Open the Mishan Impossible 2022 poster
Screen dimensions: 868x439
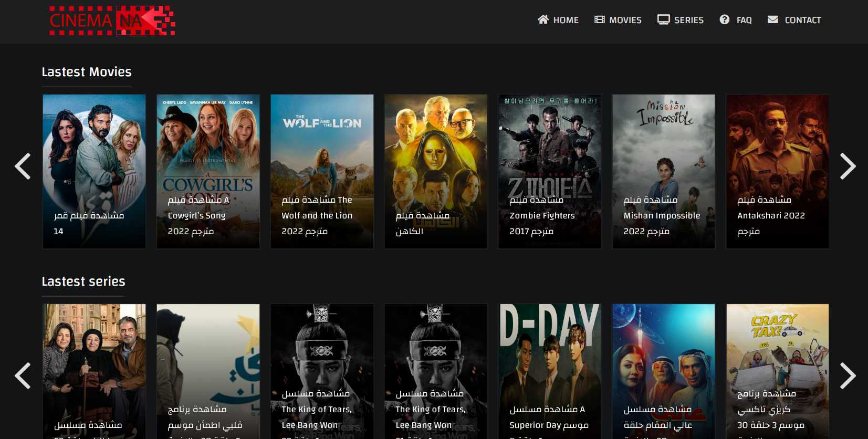pyautogui.click(x=664, y=171)
